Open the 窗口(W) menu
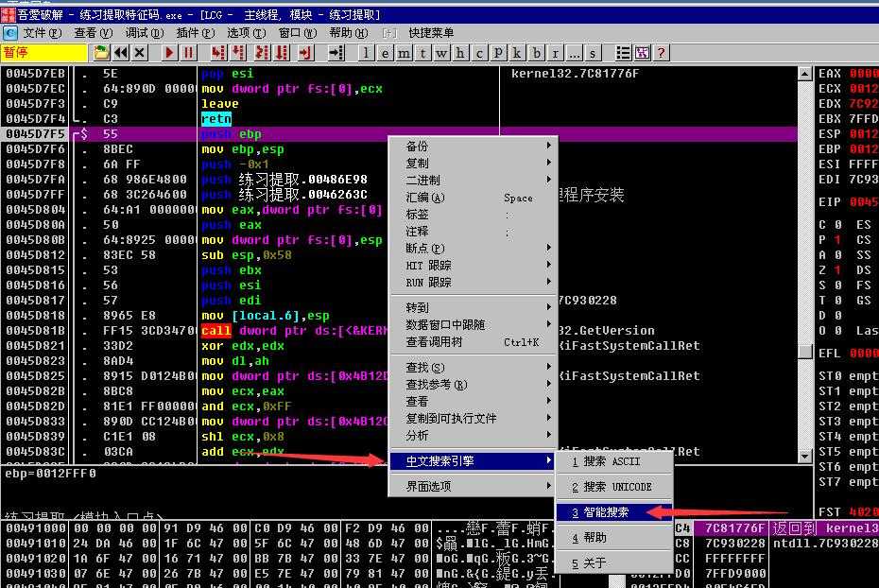This screenshot has width=879, height=588. (x=298, y=33)
